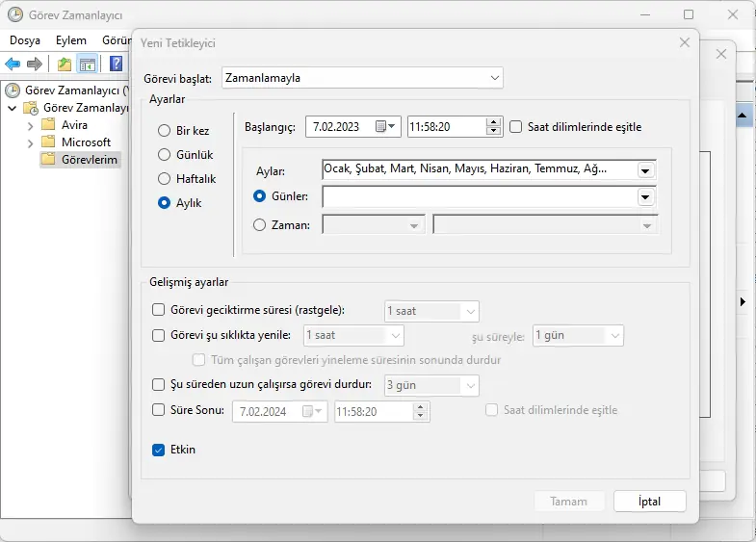Screen dimensions: 756x542
Task: Close the Yeni Tetikleyici dialog with X
Action: (685, 42)
